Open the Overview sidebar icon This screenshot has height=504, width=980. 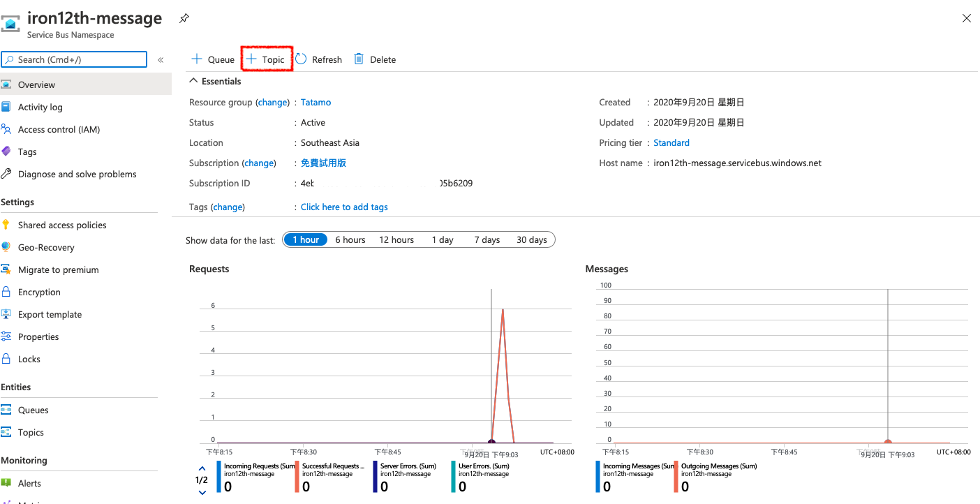(6, 84)
